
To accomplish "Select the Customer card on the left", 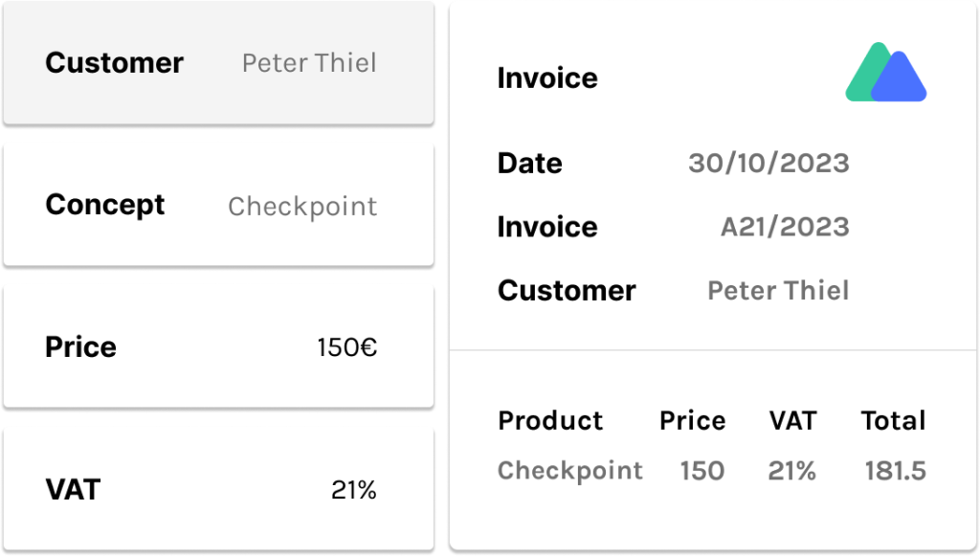I will point(218,62).
